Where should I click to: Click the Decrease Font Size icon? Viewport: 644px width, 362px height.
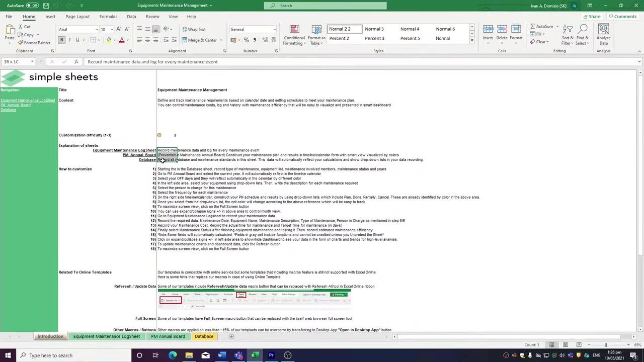tap(126, 29)
